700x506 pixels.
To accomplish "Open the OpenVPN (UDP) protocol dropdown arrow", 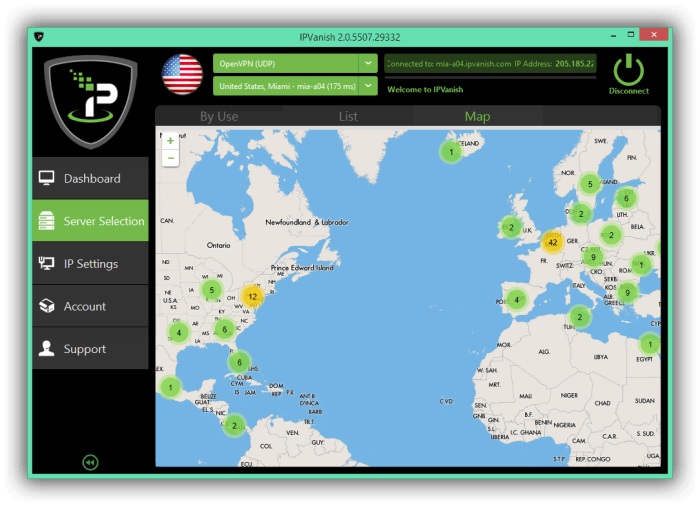I will [368, 63].
